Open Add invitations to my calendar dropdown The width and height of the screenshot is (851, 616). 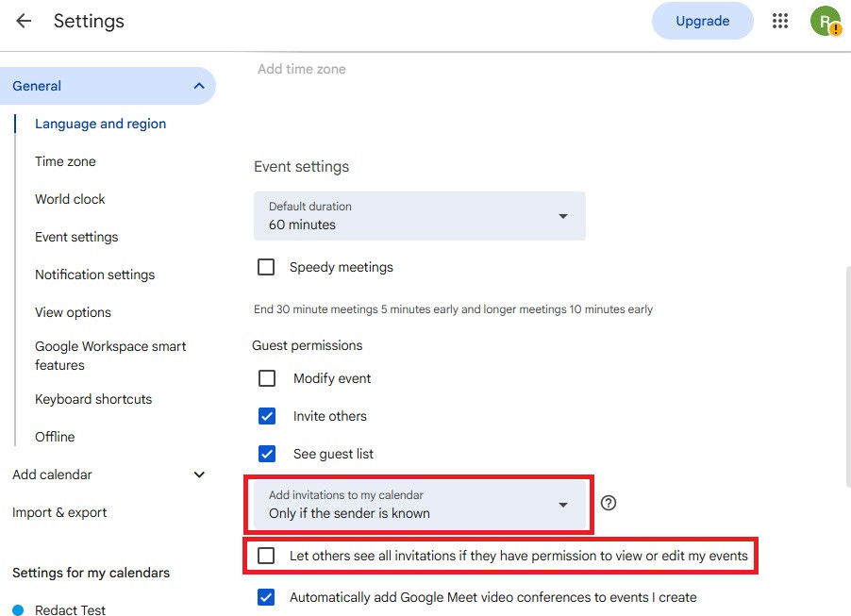(420, 504)
